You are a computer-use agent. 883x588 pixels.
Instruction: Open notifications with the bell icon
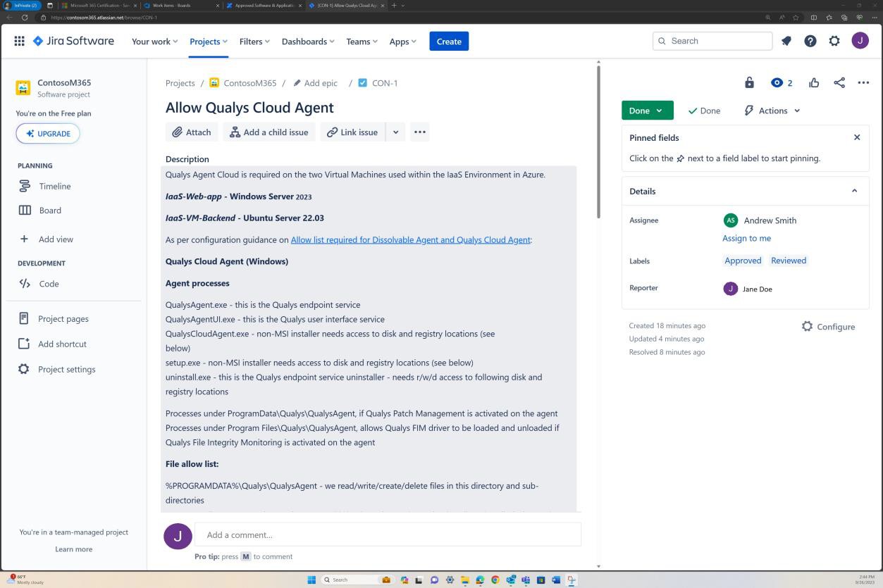[x=786, y=41]
